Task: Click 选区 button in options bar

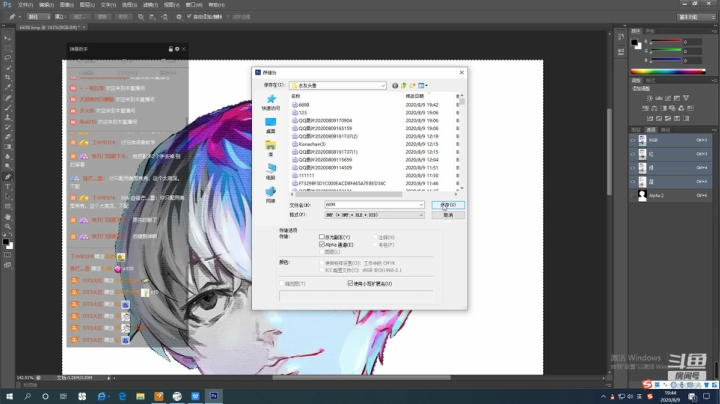Action: 80,17
